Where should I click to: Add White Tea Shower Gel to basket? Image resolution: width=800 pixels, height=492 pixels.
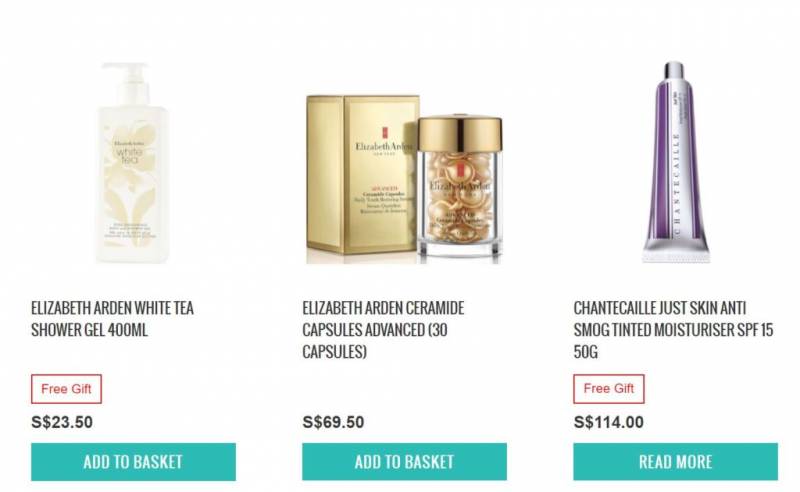point(133,461)
